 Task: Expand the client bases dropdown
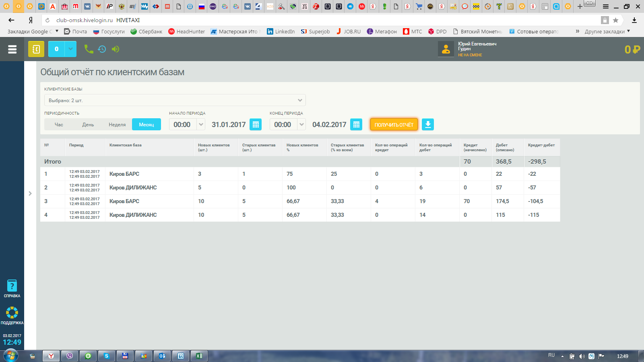[300, 100]
